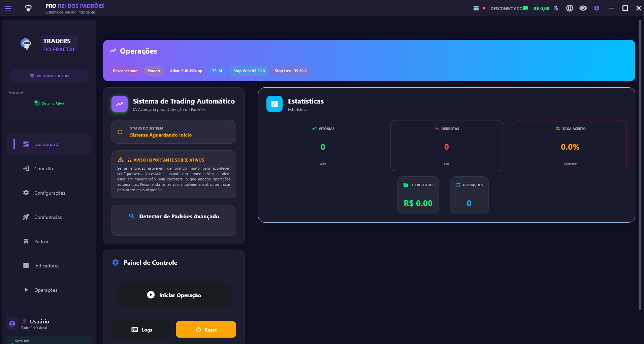
Task: Click the Parado status chip
Action: (154, 71)
